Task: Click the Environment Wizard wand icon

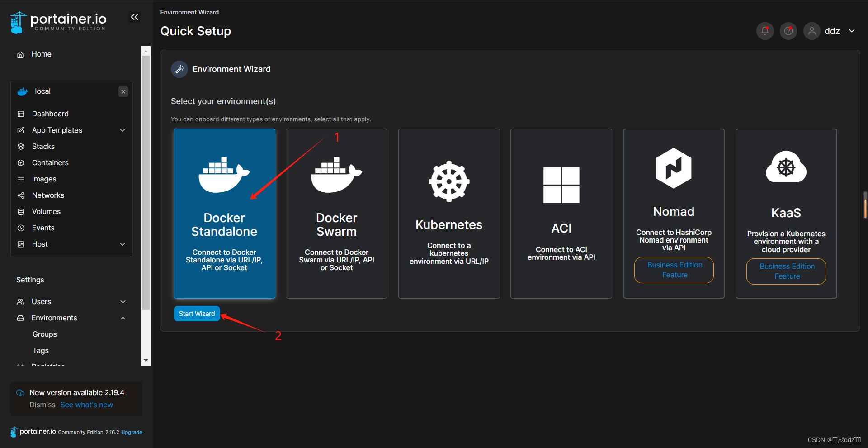Action: tap(179, 69)
